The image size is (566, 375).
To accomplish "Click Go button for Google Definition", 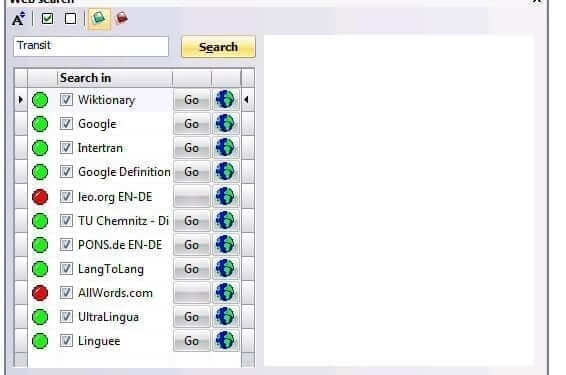I will [192, 172].
